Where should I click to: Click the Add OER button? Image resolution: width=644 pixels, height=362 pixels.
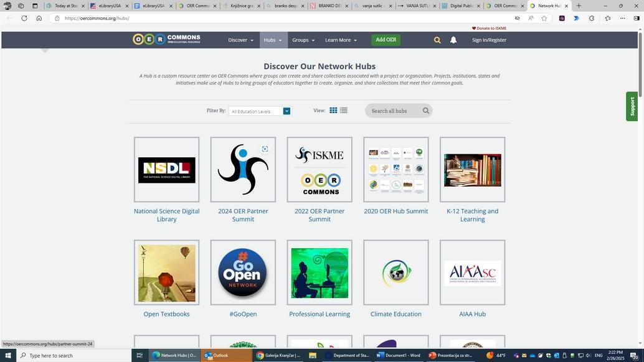point(386,40)
